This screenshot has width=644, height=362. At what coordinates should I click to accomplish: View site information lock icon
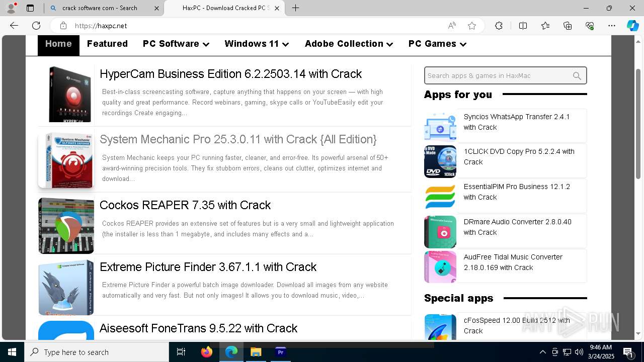click(x=63, y=26)
